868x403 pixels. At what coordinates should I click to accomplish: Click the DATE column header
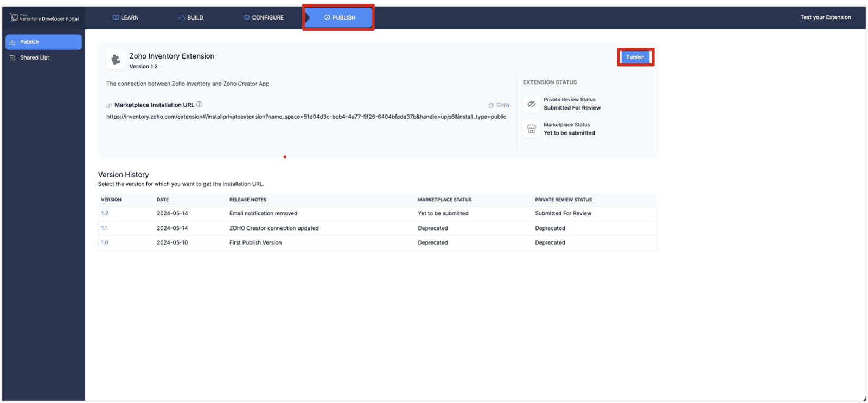(163, 200)
